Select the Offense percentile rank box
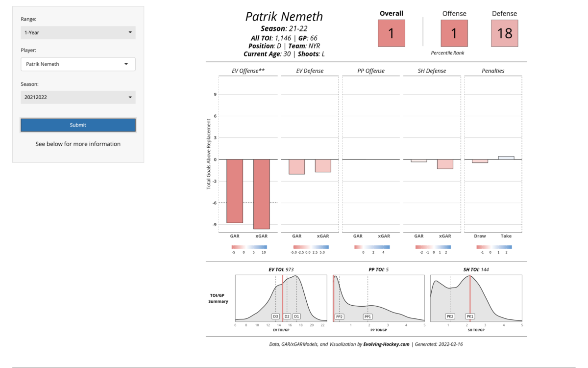The image size is (588, 368). point(454,33)
